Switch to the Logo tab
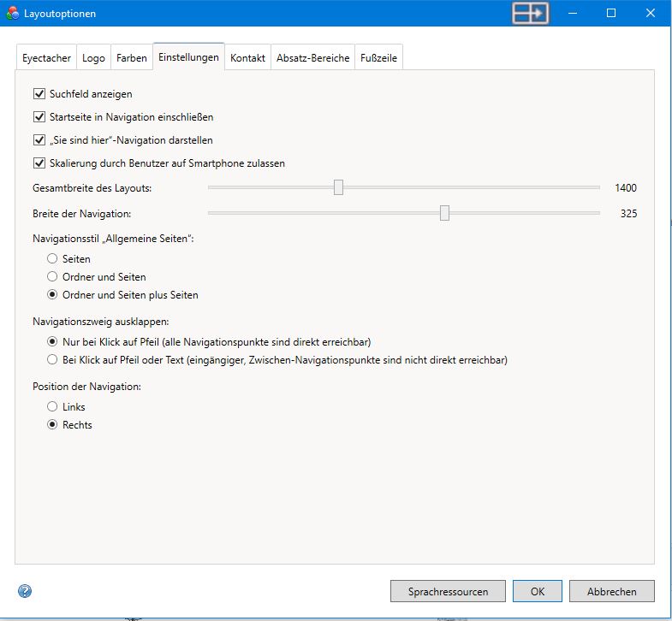Viewport: 672px width, 621px height. point(93,58)
